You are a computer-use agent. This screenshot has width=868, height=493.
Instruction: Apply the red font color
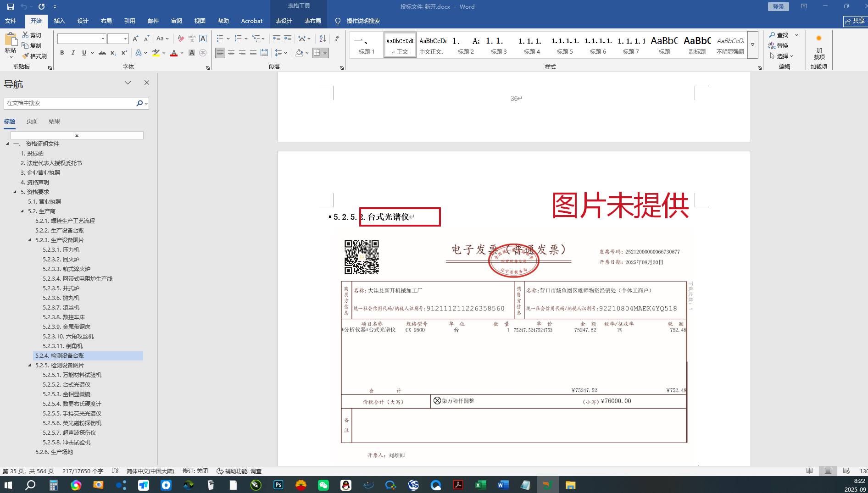pyautogui.click(x=174, y=53)
